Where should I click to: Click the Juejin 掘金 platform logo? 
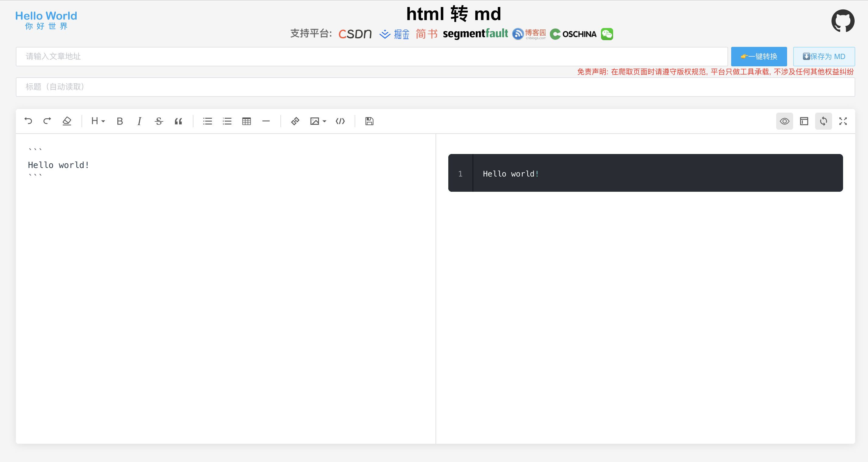point(394,34)
